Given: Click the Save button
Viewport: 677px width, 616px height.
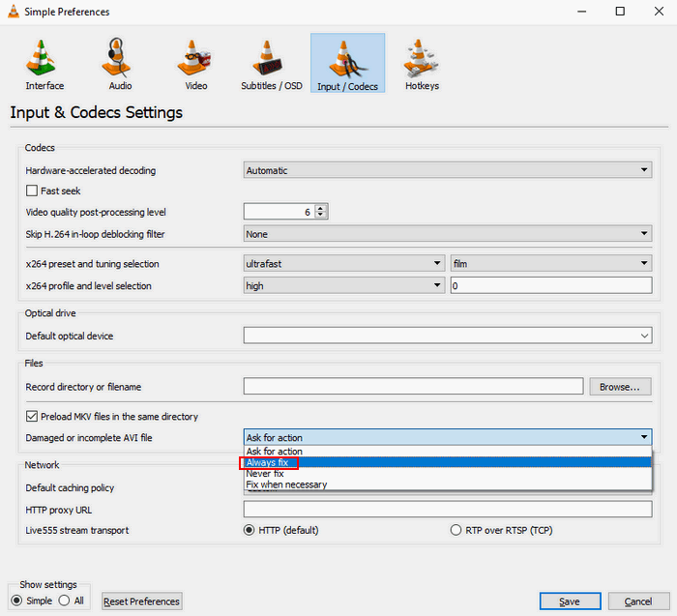Looking at the screenshot, I should point(570,601).
